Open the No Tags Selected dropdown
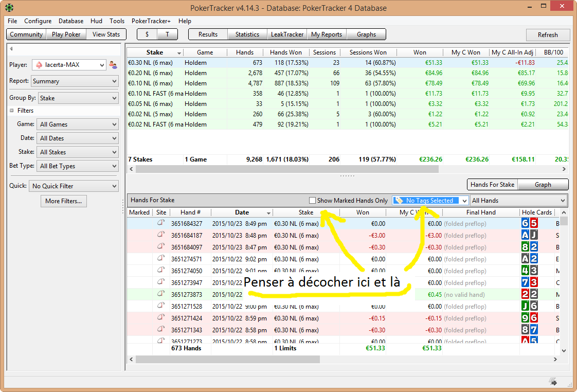The width and height of the screenshot is (577, 392). [x=430, y=200]
